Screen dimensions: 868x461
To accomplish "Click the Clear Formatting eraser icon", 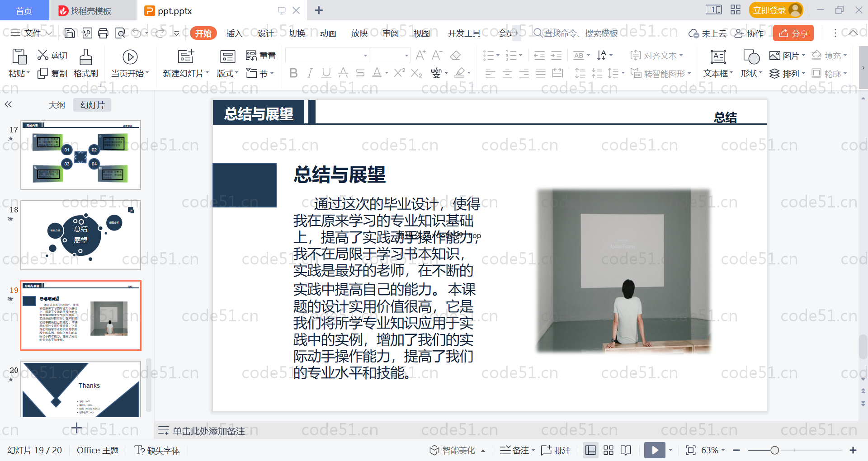I will (x=456, y=55).
